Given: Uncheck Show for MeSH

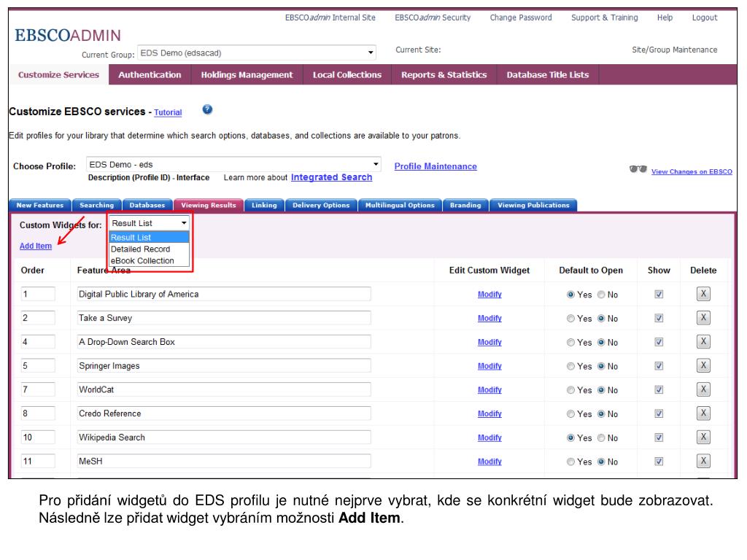Looking at the screenshot, I should click(x=659, y=461).
